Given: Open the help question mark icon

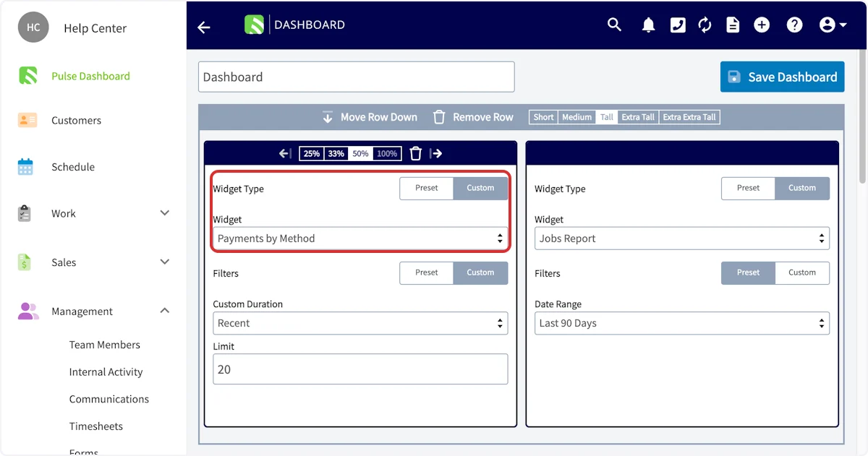Looking at the screenshot, I should [x=795, y=25].
